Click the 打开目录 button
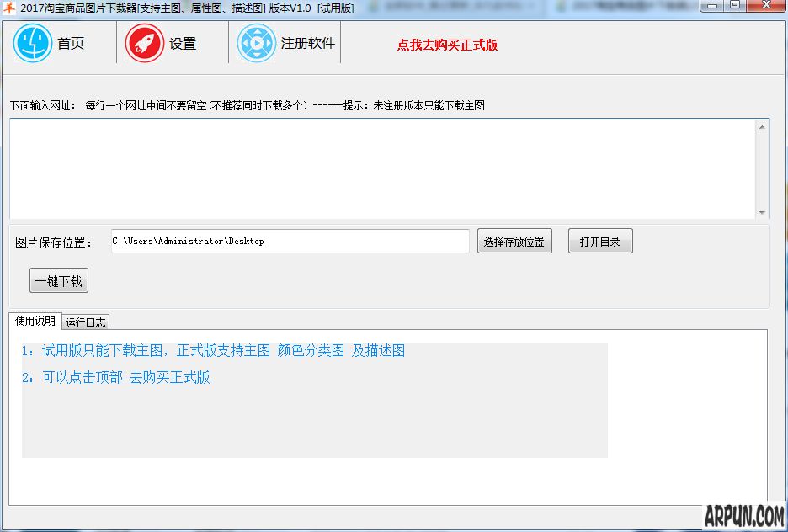The width and height of the screenshot is (788, 532). tap(600, 241)
